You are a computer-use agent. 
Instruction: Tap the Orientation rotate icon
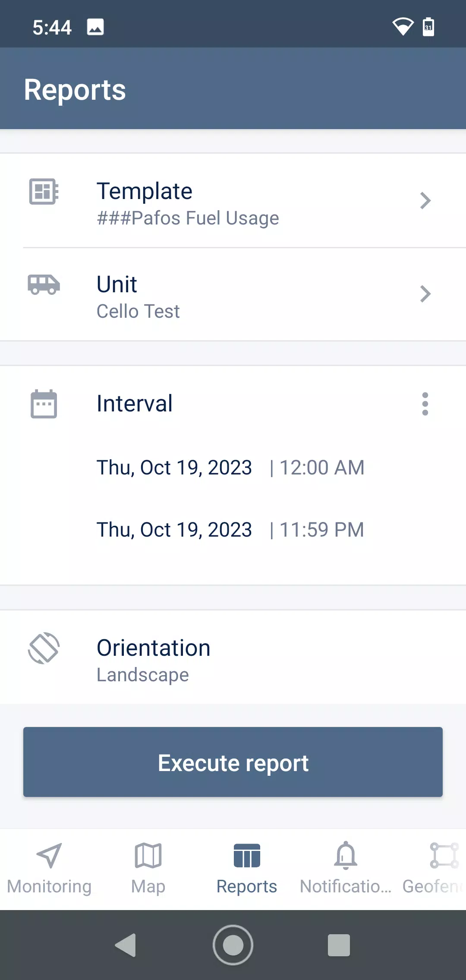[x=44, y=648]
